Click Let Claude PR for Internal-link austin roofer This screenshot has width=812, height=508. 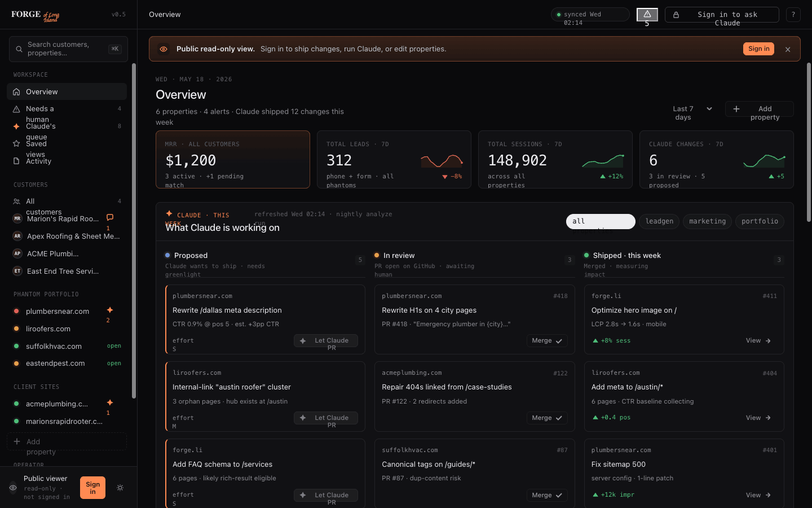coord(326,418)
